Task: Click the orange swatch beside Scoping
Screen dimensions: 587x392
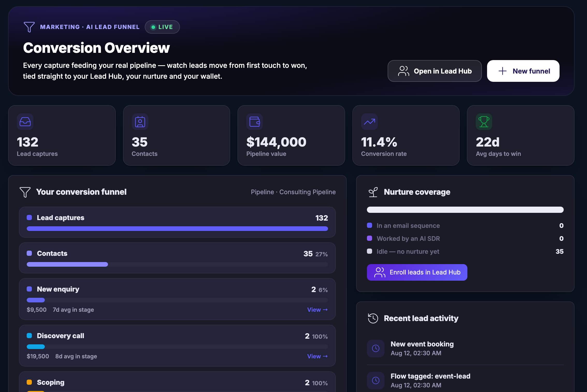Action: [29, 382]
